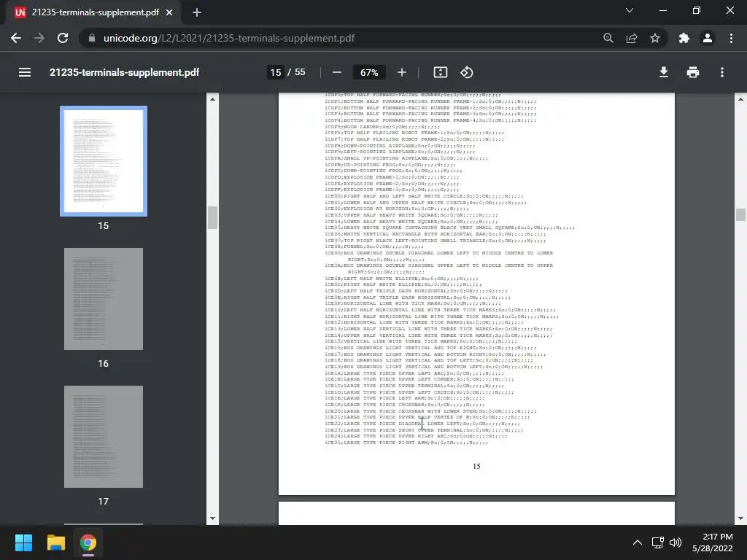
Task: Go back to the previous page
Action: 16,38
